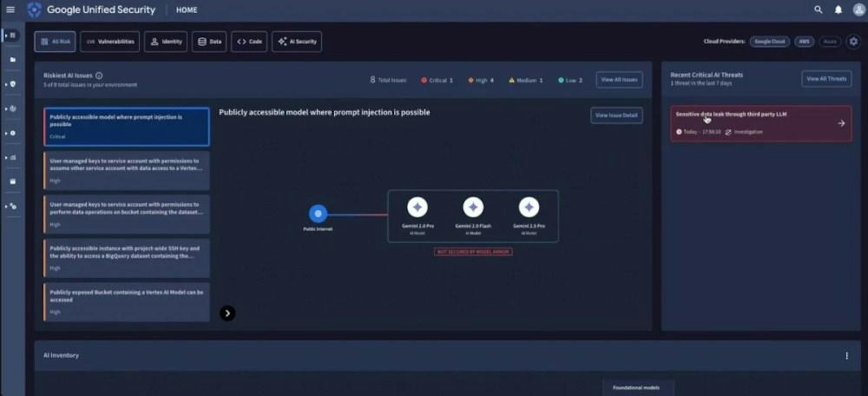Open the bottom connected-nodes sidebar icon
This screenshot has height=396, width=868.
tap(13, 206)
